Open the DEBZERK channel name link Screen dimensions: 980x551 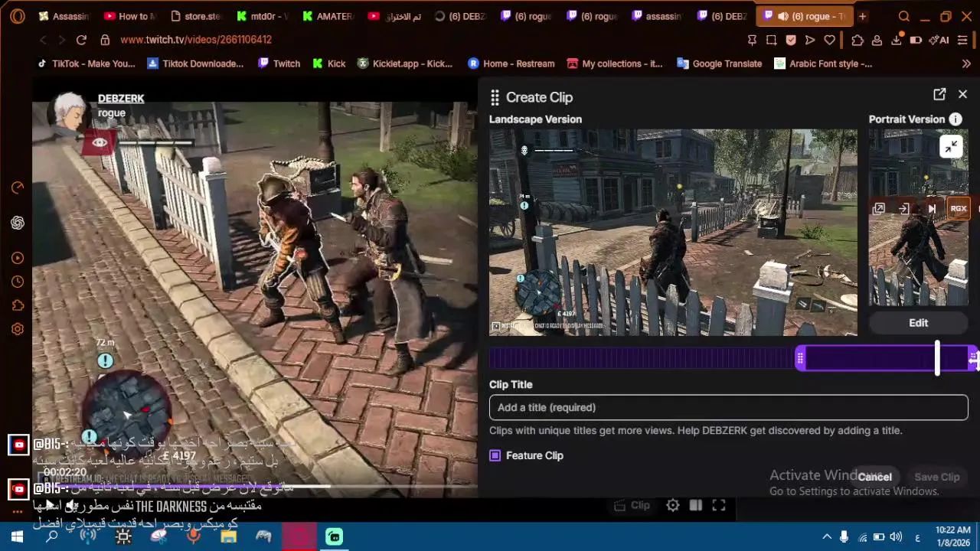coord(121,98)
